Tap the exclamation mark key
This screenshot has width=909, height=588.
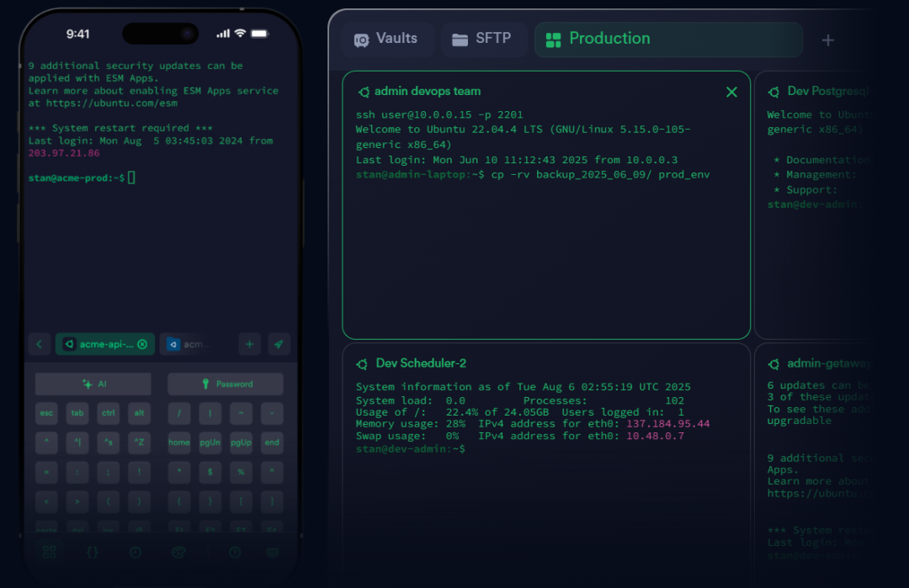[139, 472]
